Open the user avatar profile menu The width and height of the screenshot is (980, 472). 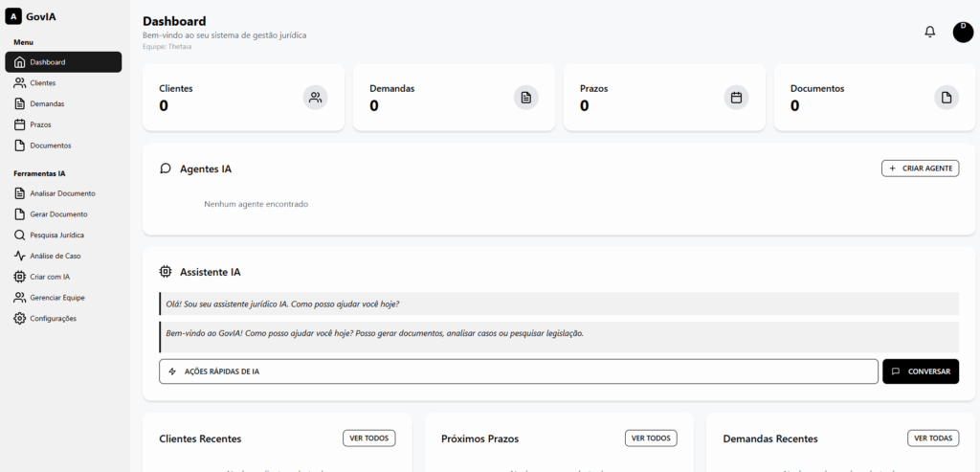963,32
